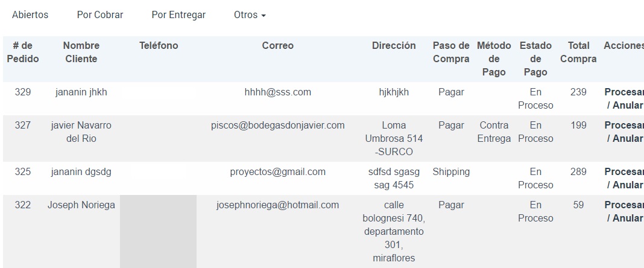
Task: Click the Estado de Pago column header
Action: 535,59
